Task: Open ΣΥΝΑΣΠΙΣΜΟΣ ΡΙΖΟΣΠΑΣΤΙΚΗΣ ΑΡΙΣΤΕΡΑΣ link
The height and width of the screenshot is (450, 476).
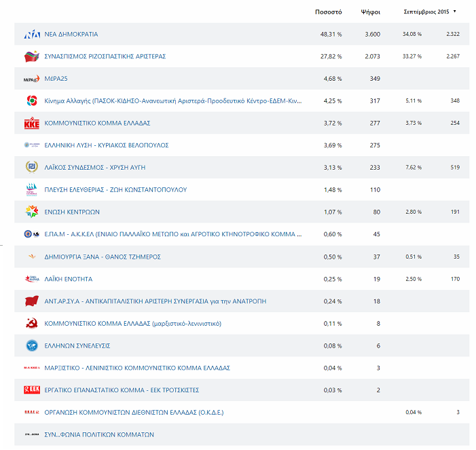Action: (105, 56)
